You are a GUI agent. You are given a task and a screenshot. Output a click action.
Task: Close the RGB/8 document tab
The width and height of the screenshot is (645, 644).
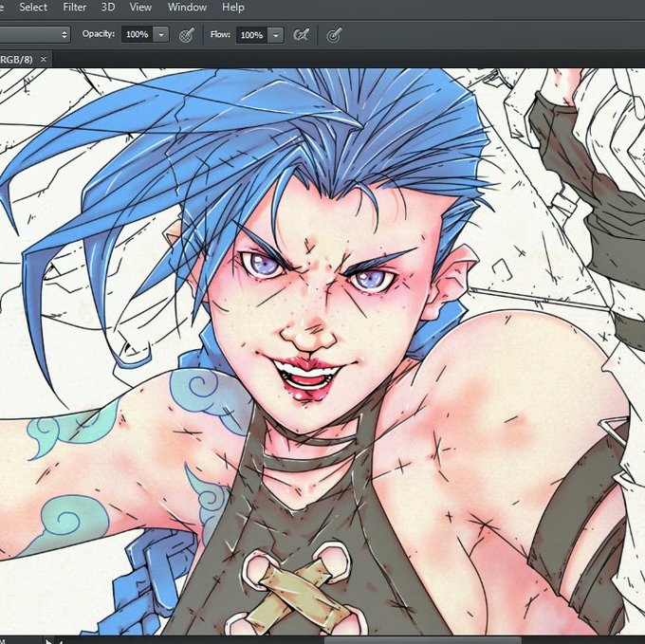(x=44, y=59)
